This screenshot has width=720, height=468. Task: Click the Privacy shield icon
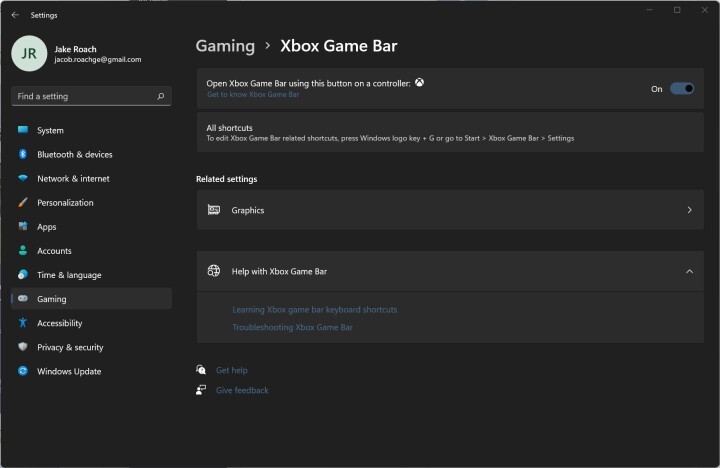click(23, 347)
